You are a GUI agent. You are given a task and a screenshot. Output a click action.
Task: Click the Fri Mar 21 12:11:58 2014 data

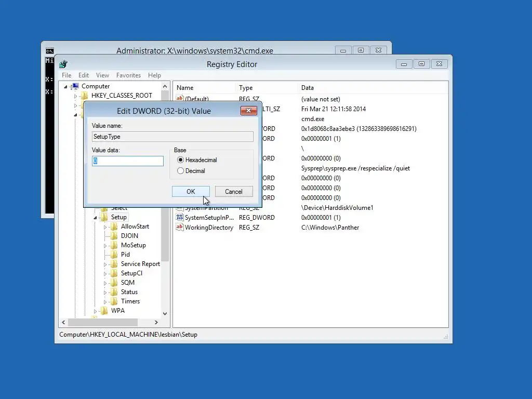tap(333, 109)
